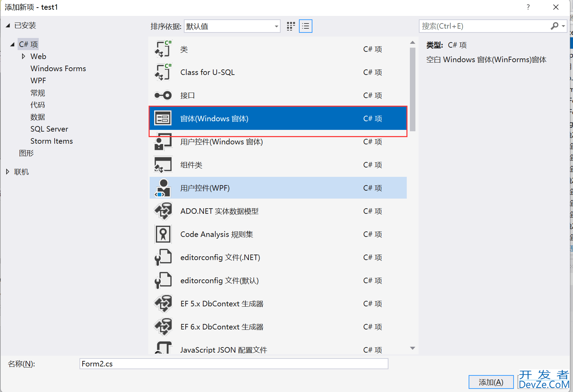Select the editorconfig 文件(.NET) text

coord(220,257)
